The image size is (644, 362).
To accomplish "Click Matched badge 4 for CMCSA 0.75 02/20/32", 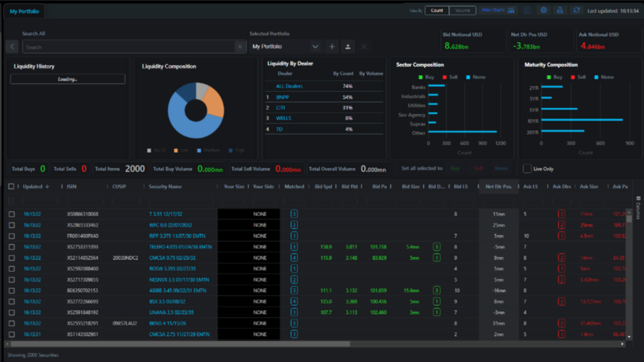I will click(x=294, y=258).
